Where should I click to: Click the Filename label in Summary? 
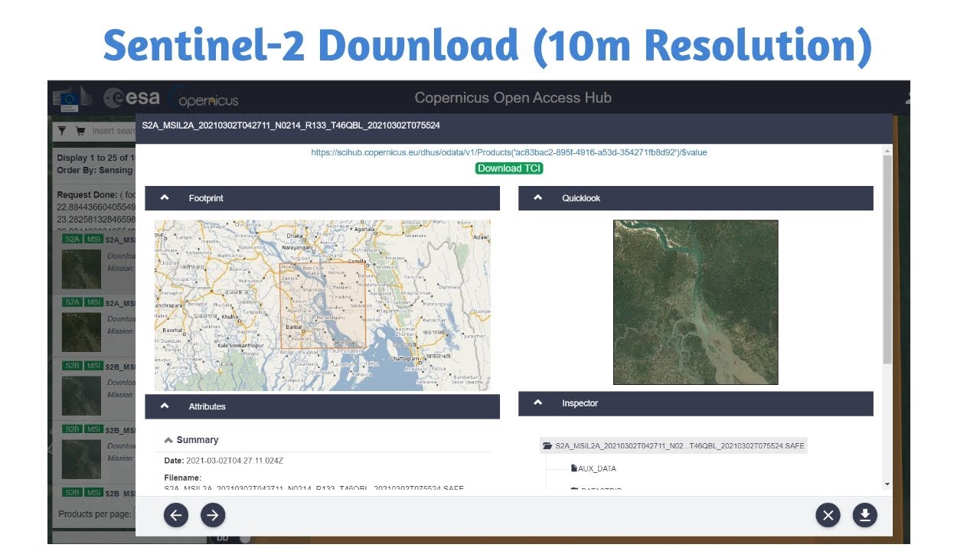(x=182, y=478)
